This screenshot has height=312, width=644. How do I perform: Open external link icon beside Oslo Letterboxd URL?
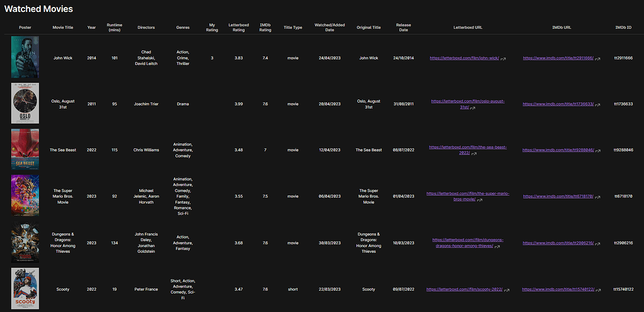(x=472, y=108)
